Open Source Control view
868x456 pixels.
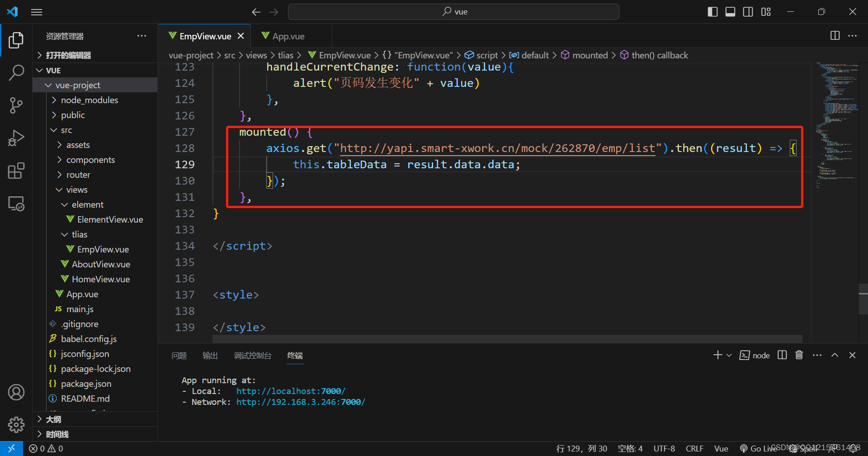tap(16, 105)
